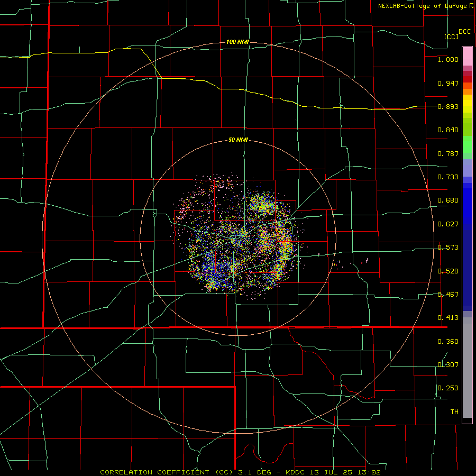The height and width of the screenshot is (476, 476).
Task: Click the 0.413 color scale value
Action: (448, 318)
